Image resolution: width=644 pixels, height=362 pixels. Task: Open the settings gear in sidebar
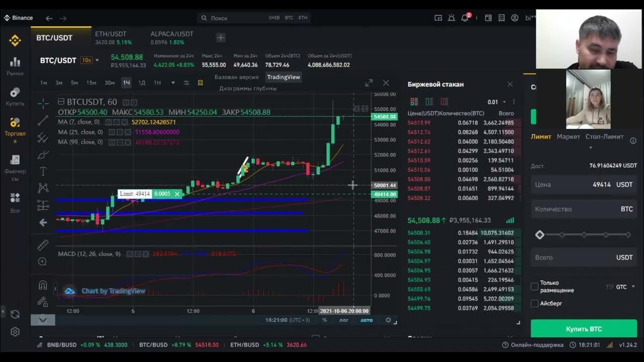(15, 332)
